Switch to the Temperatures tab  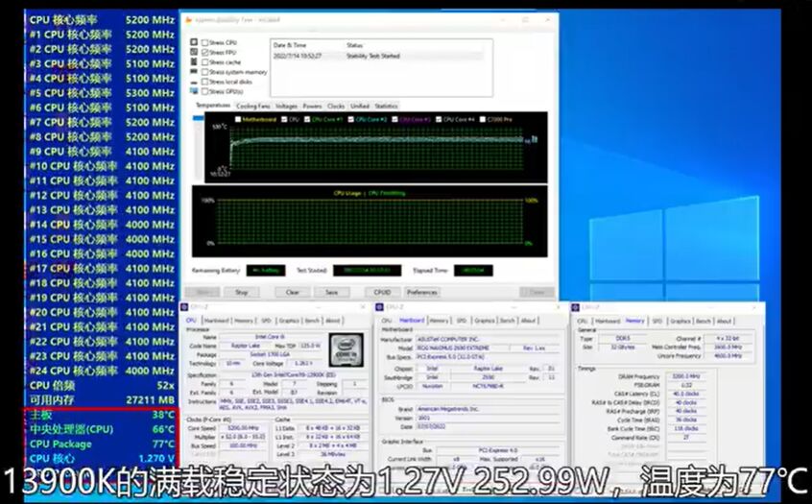213,106
